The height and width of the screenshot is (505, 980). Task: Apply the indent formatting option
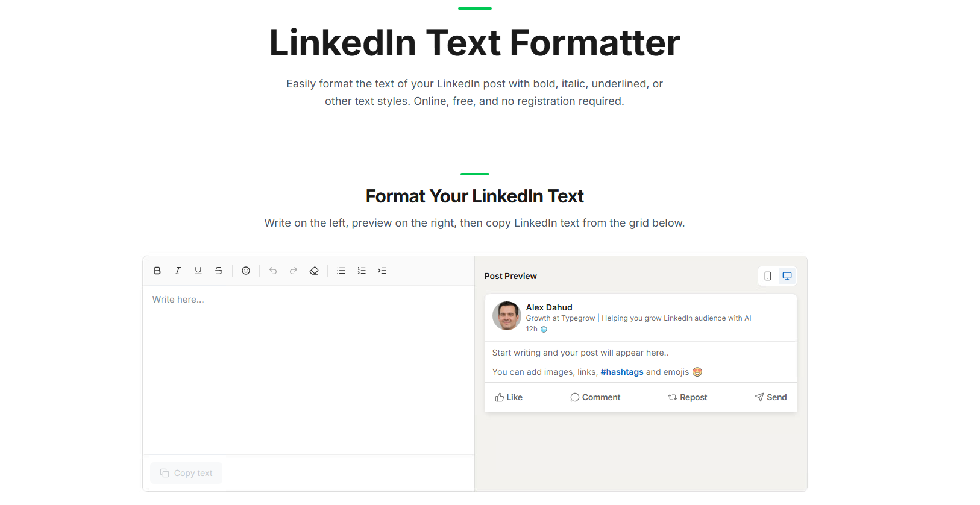coord(382,270)
